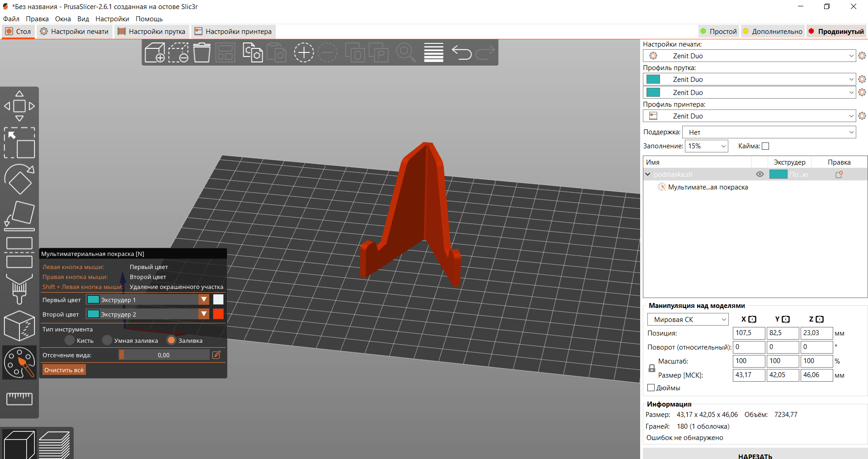The image size is (868, 459).
Task: Open the Файл menu
Action: tap(11, 19)
